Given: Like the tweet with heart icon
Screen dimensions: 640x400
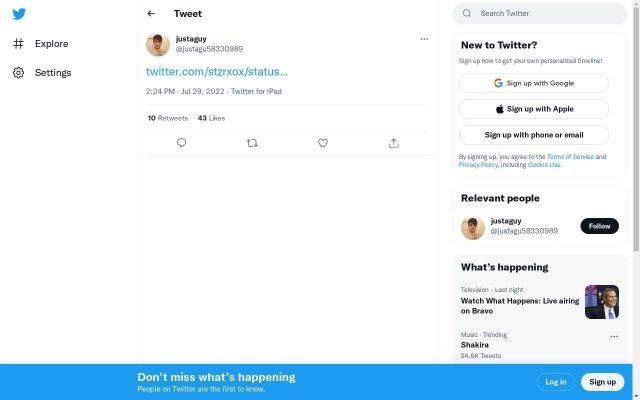Looking at the screenshot, I should pos(323,143).
